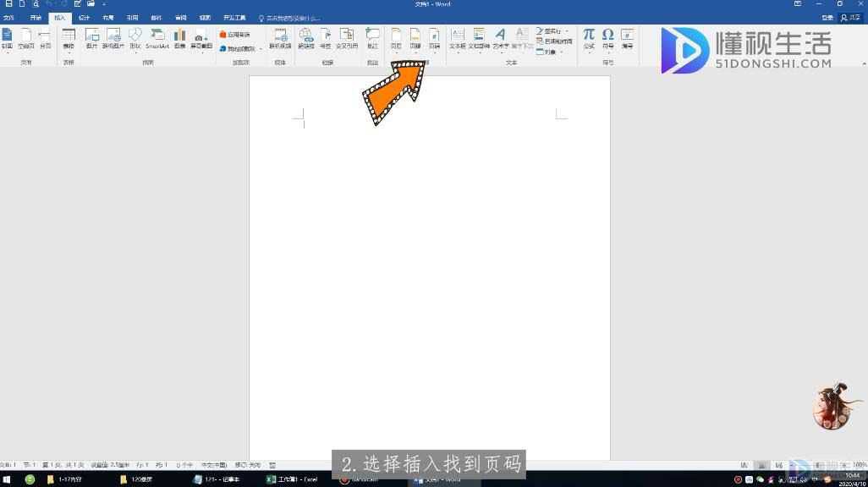Insert a SmartArt graphic
The image size is (868, 487).
[x=157, y=39]
